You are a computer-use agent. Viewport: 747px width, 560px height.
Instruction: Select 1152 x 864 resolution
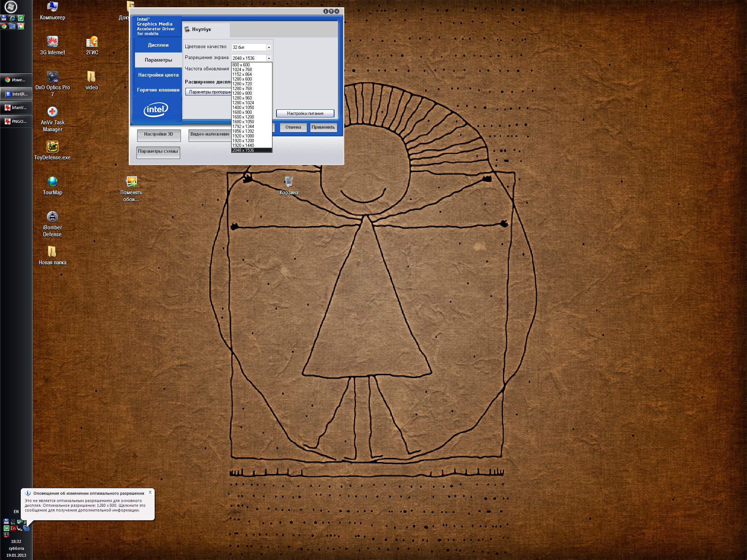pyautogui.click(x=252, y=74)
